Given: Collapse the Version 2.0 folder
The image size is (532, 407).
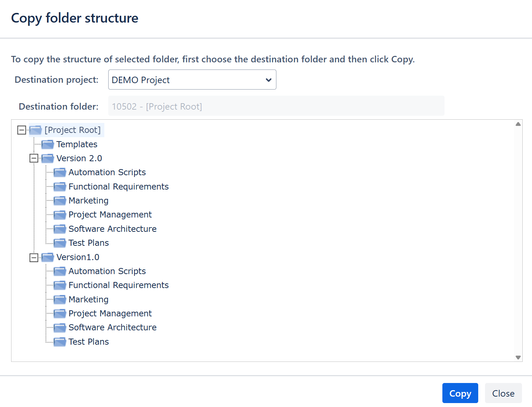Looking at the screenshot, I should pos(34,158).
